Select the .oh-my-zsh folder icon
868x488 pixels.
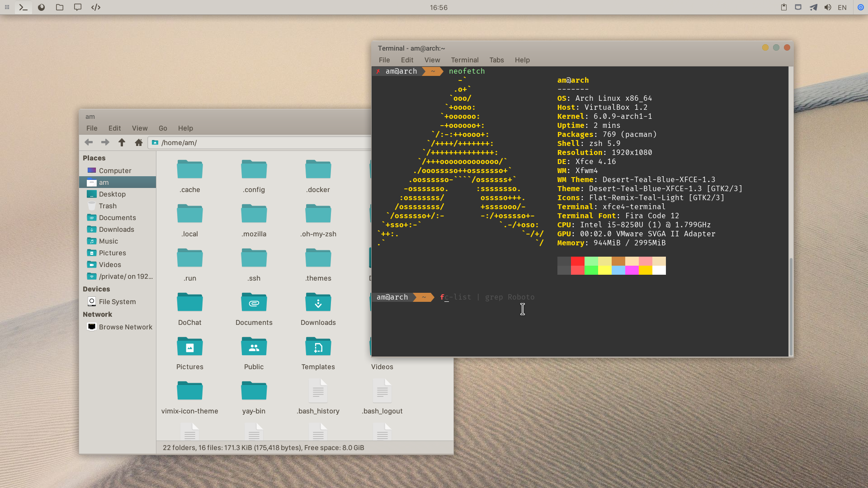click(x=318, y=214)
